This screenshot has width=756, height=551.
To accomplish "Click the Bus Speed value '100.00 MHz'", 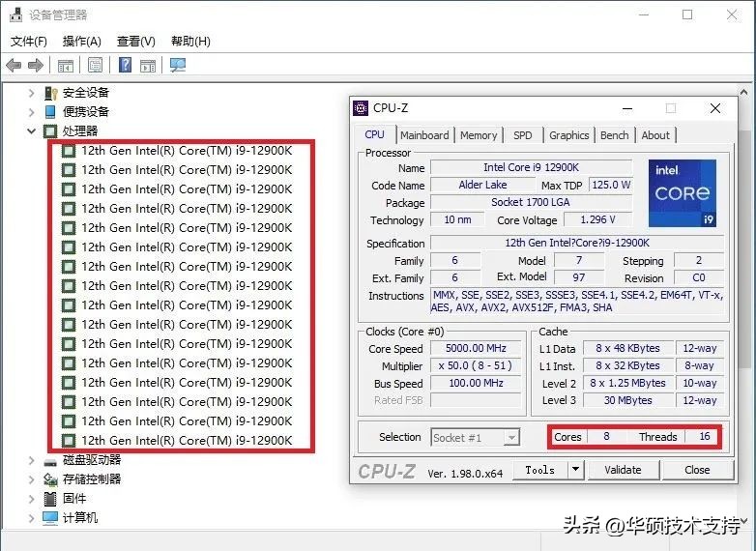I will point(476,383).
